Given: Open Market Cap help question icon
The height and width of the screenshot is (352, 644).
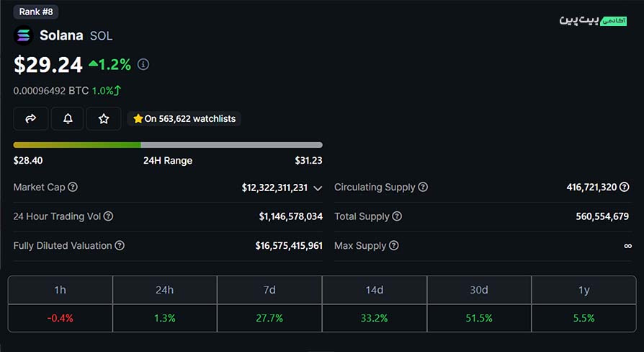Looking at the screenshot, I should tap(73, 187).
